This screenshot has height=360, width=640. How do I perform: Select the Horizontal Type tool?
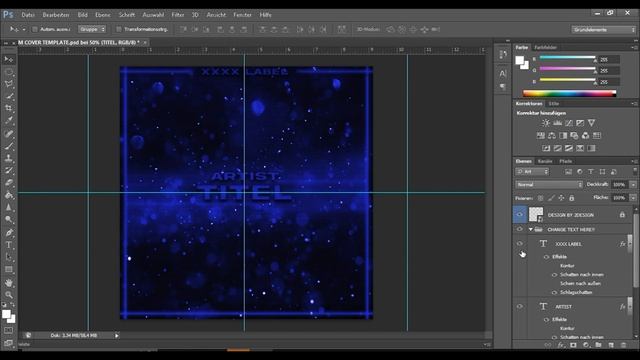tap(9, 245)
